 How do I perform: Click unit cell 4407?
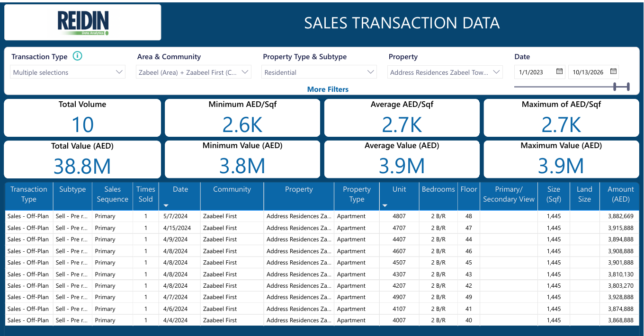(399, 239)
